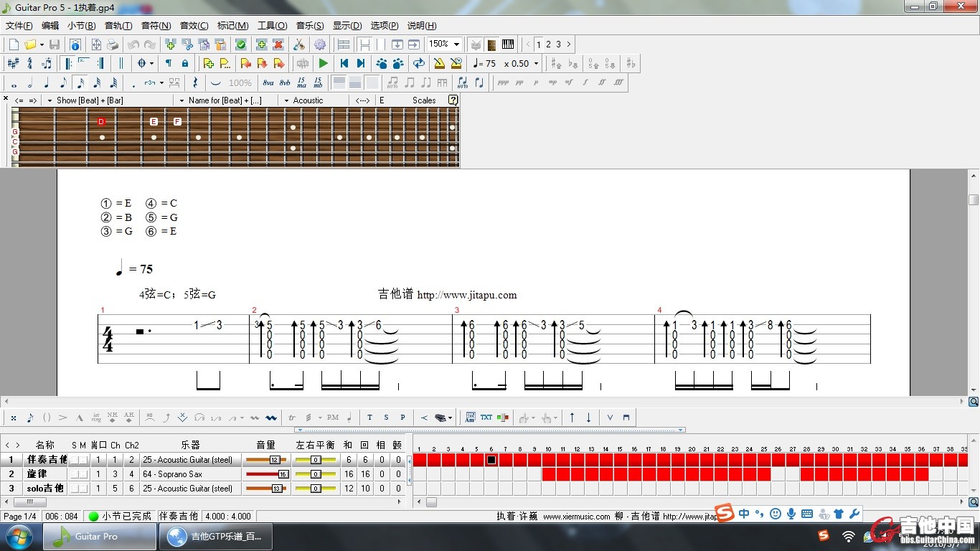The height and width of the screenshot is (551, 980).
Task: Open the 工具(O) menu
Action: [x=272, y=25]
